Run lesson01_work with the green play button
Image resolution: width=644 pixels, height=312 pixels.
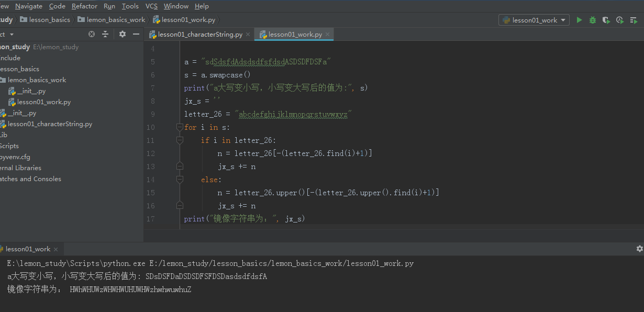click(579, 20)
